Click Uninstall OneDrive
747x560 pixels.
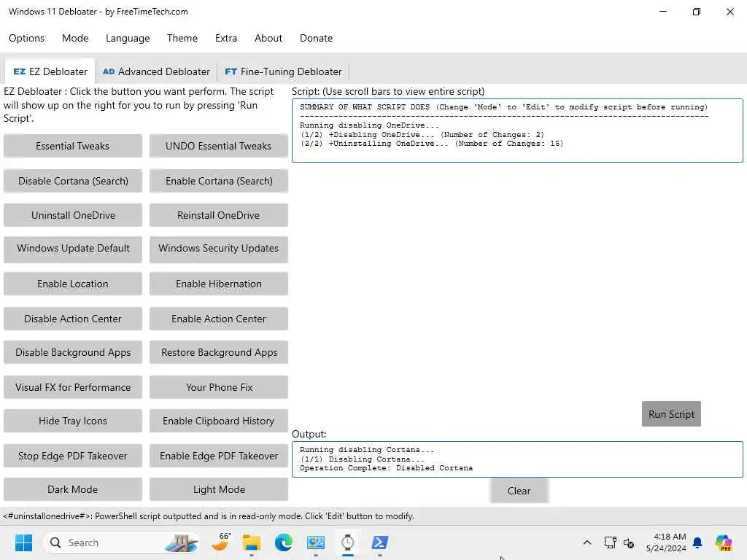click(72, 215)
